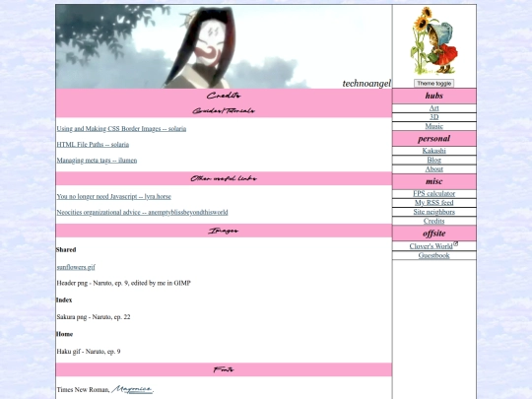Click the text 'Sakura png - Naruto, ep. 22'

pos(94,317)
